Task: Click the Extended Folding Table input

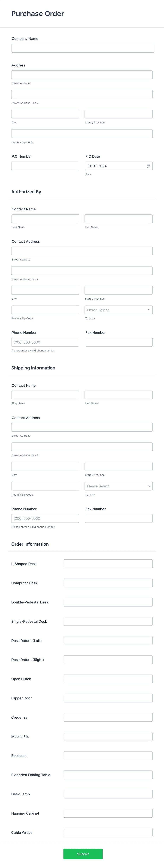Action: coord(108,775)
